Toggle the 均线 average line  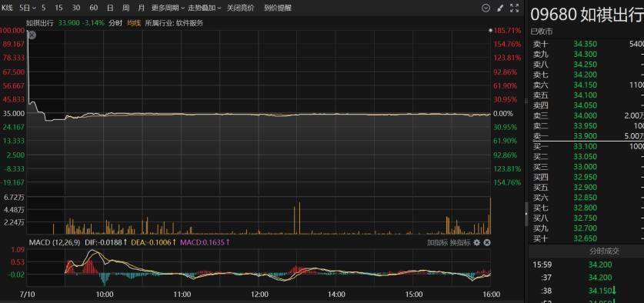click(x=133, y=23)
